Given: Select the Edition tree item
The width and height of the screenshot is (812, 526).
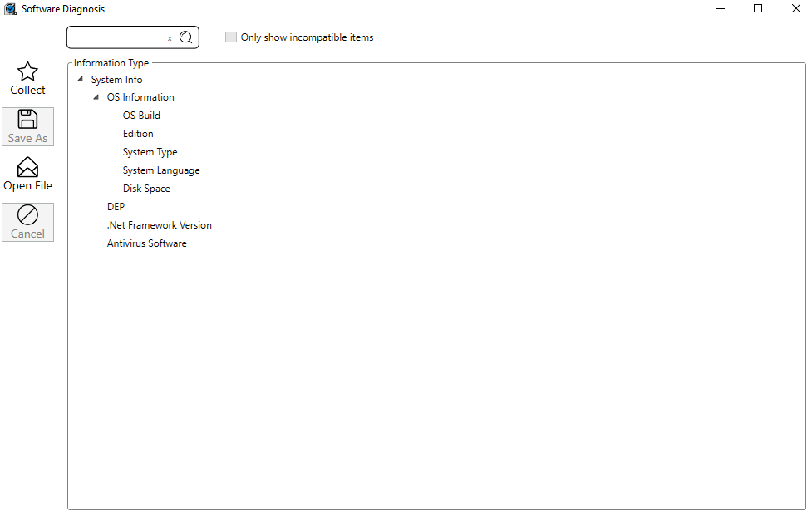Looking at the screenshot, I should point(138,134).
